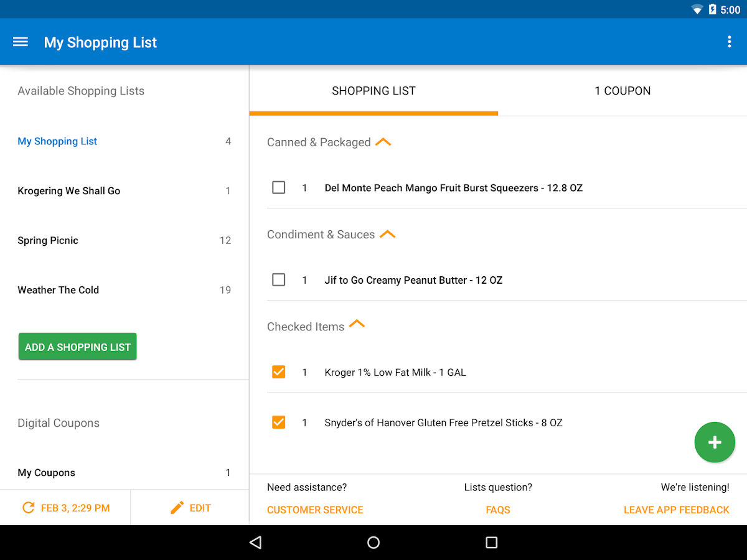Tap the battery status icon
The width and height of the screenshot is (747, 560).
(x=712, y=9)
